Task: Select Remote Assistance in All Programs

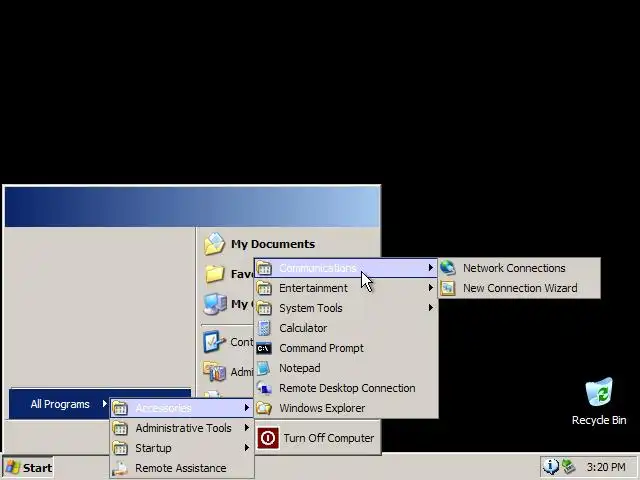Action: click(182, 468)
